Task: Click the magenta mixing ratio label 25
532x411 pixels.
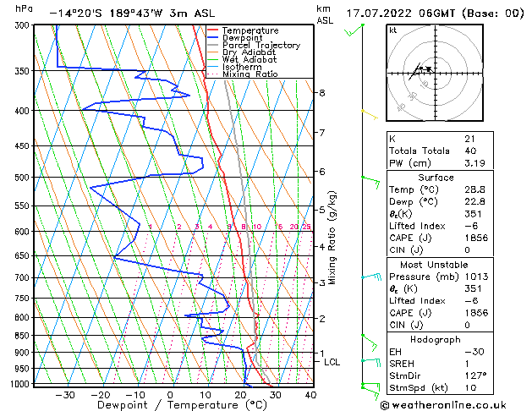Action: pyautogui.click(x=306, y=227)
